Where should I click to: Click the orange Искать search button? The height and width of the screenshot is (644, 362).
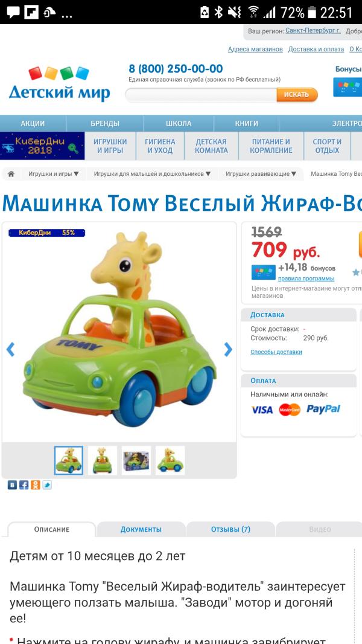pyautogui.click(x=297, y=94)
